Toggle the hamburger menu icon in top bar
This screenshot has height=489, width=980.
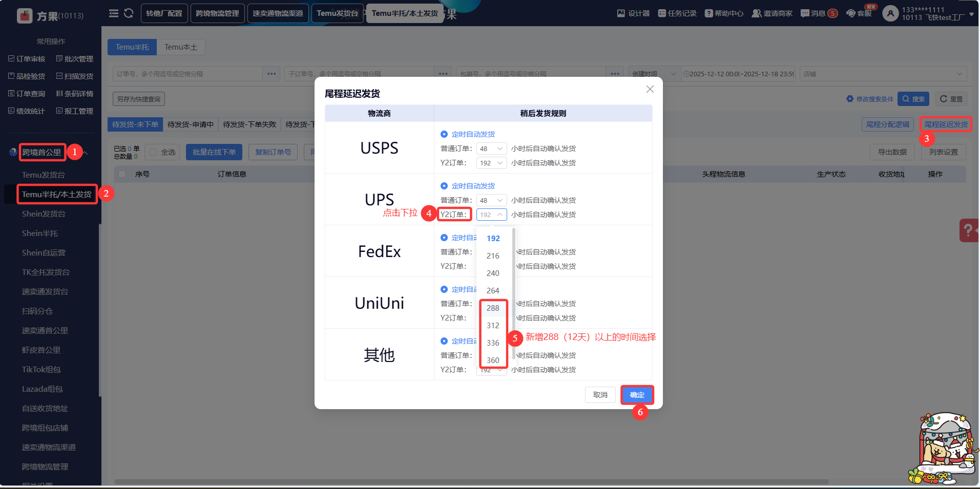[114, 13]
